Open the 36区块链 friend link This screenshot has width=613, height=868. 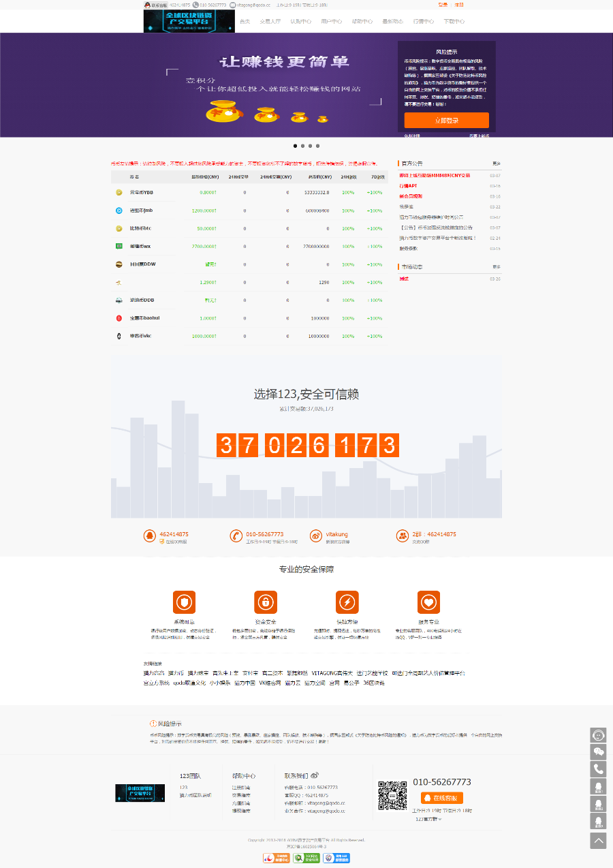374,683
